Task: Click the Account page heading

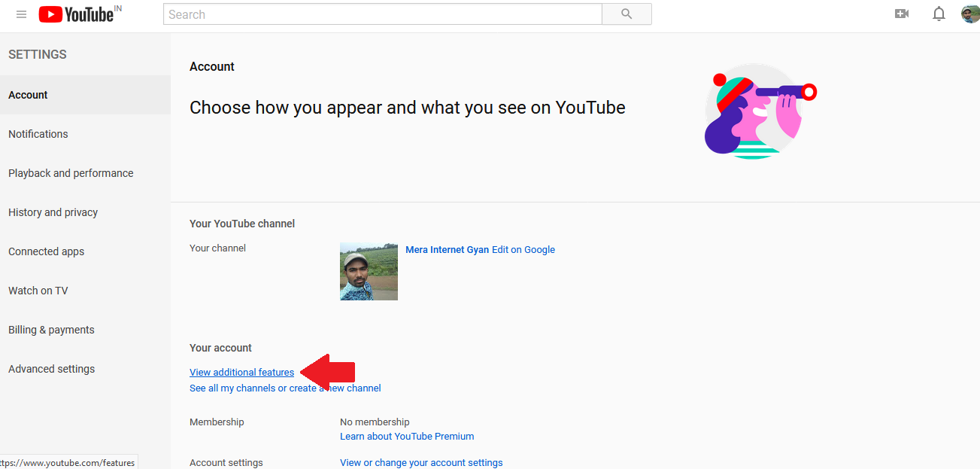Action: (x=212, y=66)
